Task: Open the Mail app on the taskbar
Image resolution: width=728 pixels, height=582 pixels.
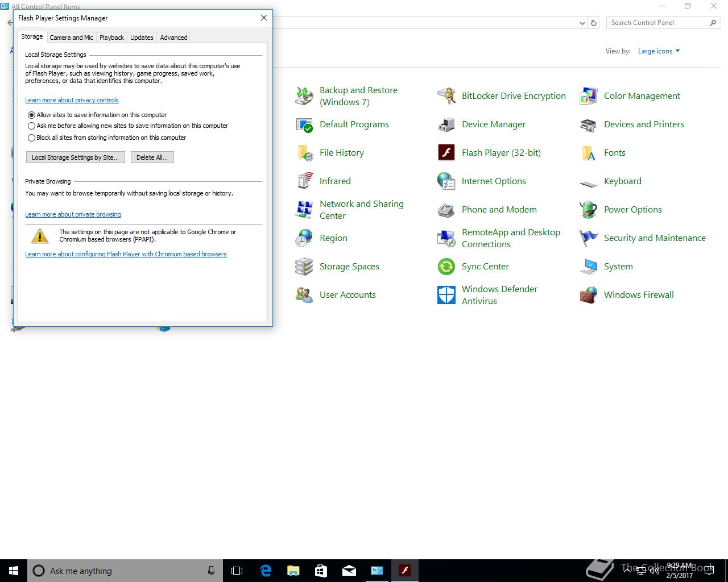Action: (349, 571)
